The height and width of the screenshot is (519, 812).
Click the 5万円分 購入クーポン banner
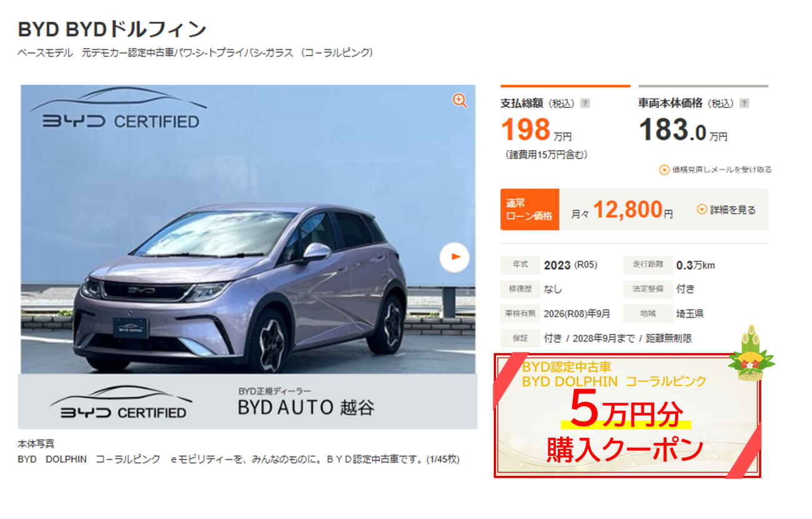click(627, 416)
